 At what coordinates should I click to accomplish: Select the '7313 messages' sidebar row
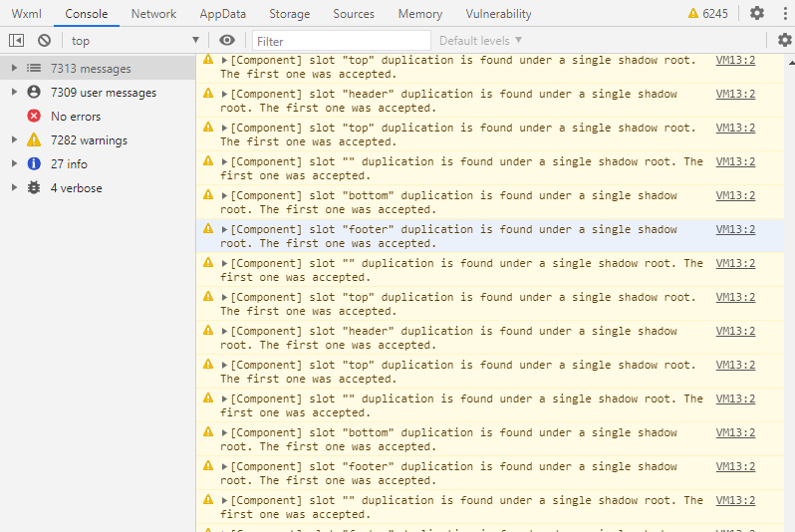point(98,68)
